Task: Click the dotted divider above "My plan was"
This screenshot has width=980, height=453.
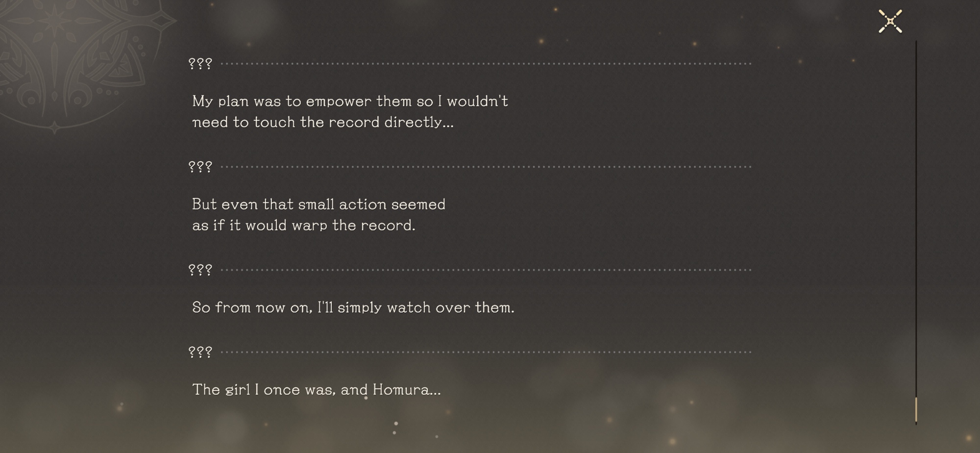Action: pyautogui.click(x=485, y=64)
